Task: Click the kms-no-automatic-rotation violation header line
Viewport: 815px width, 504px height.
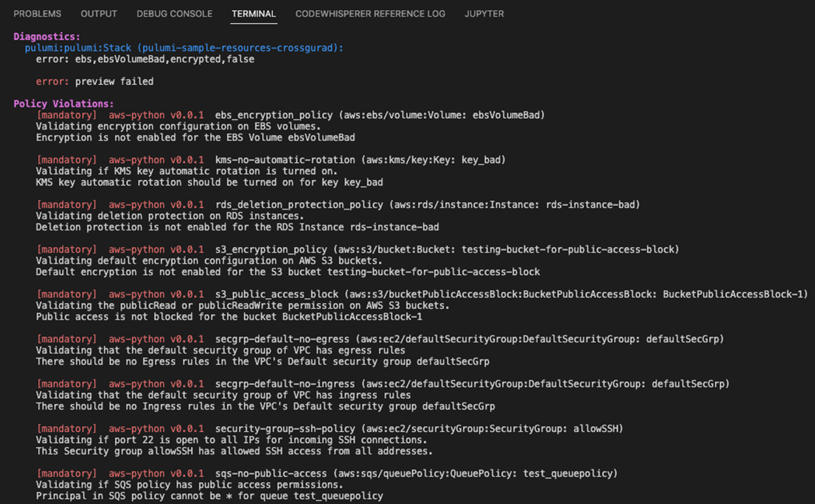Action: pyautogui.click(x=271, y=160)
